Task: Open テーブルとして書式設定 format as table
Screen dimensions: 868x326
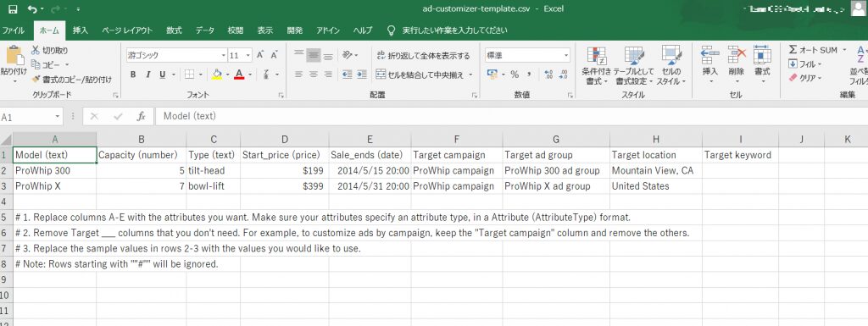Action: pyautogui.click(x=633, y=65)
